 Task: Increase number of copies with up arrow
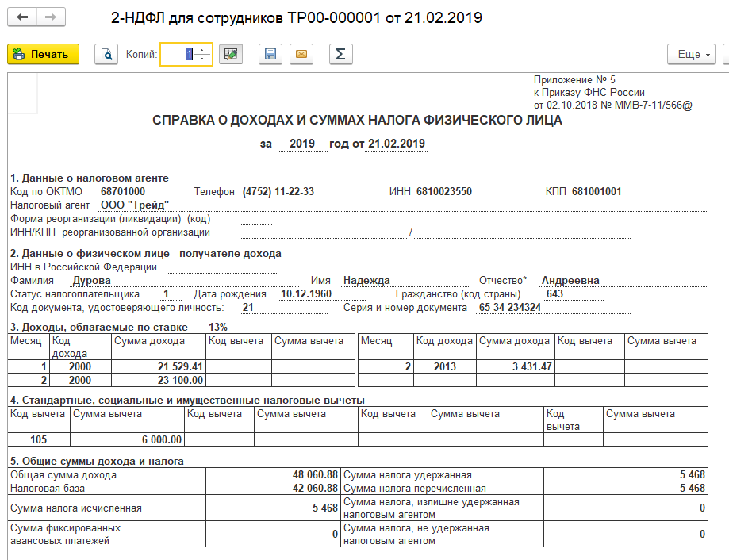tap(202, 50)
